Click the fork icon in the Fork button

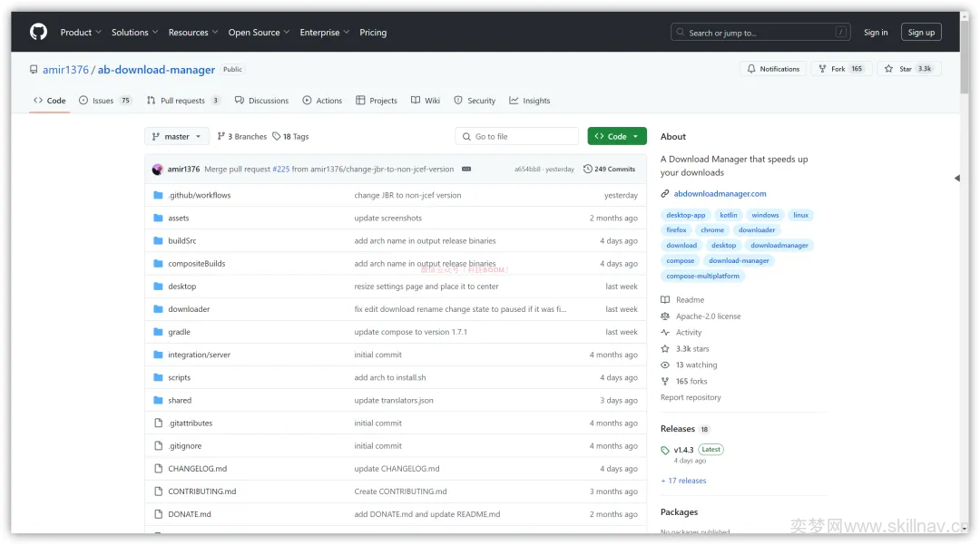[x=822, y=69]
